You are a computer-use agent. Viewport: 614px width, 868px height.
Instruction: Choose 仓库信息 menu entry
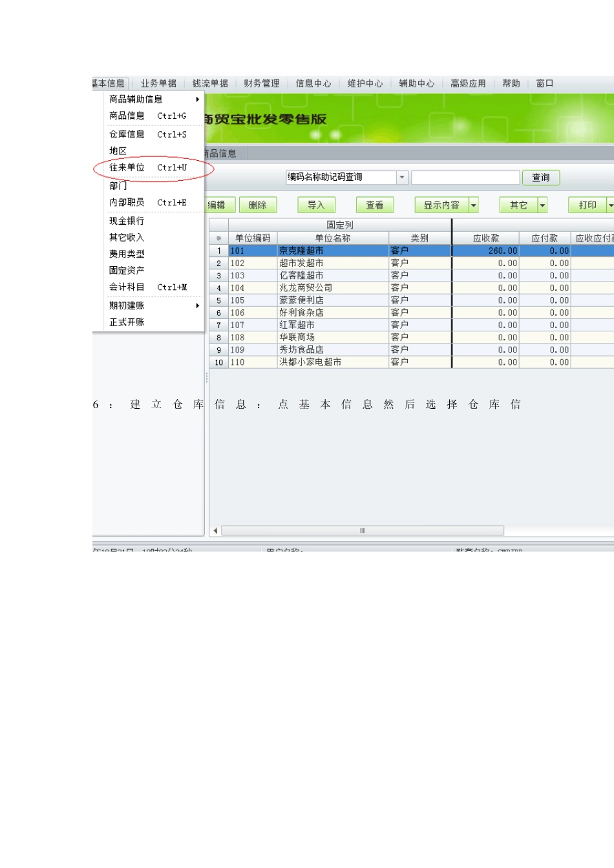pos(154,134)
